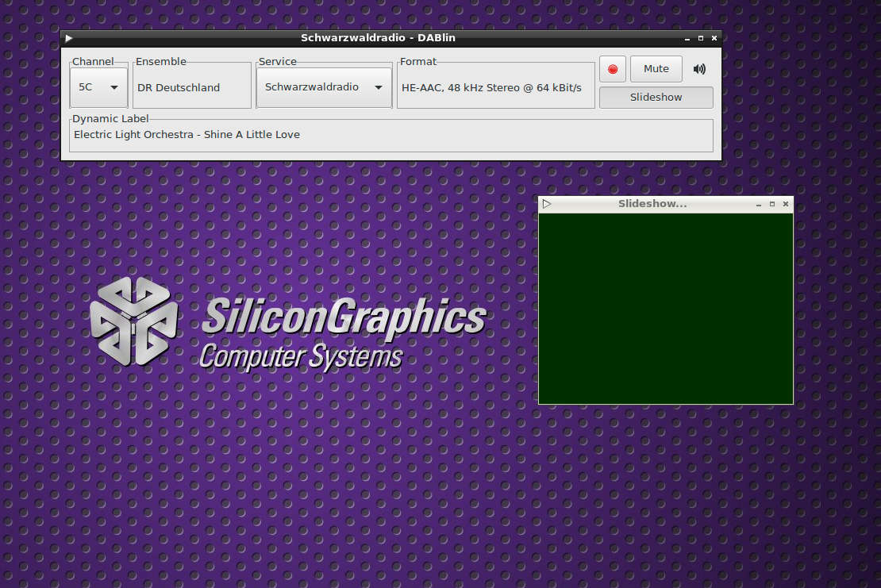Click the red record button

(x=612, y=69)
